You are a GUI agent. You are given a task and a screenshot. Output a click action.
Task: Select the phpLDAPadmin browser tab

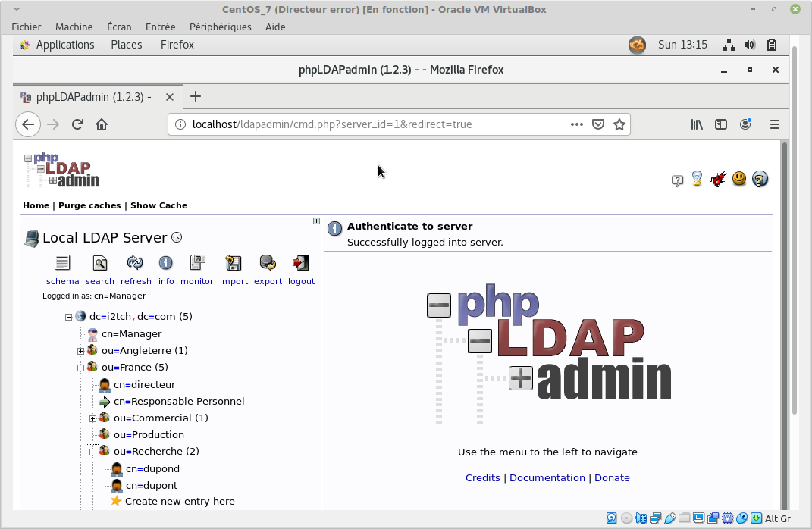coord(98,97)
